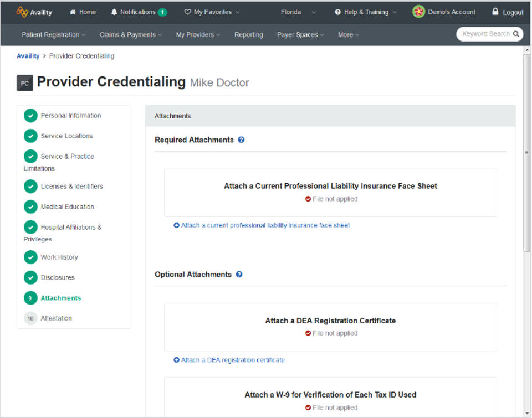Click help icon beside Required Attachments

click(x=241, y=140)
